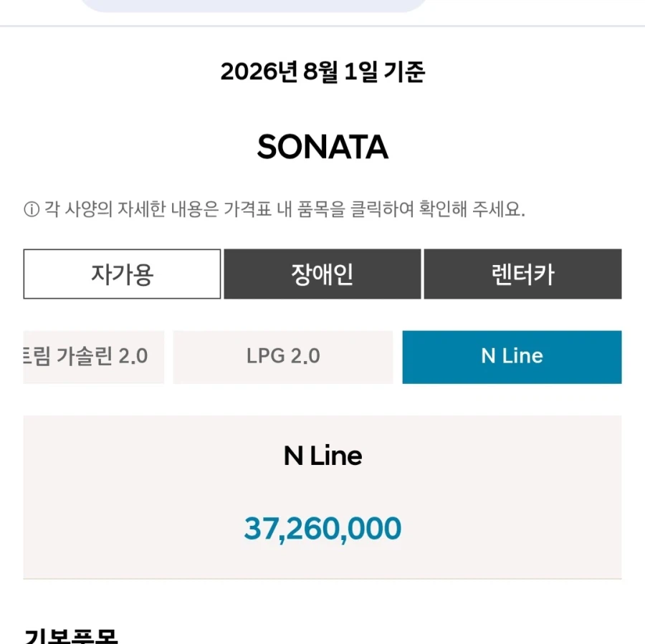Click the word 기준 in the date heading
The image size is (645, 644).
(404, 72)
